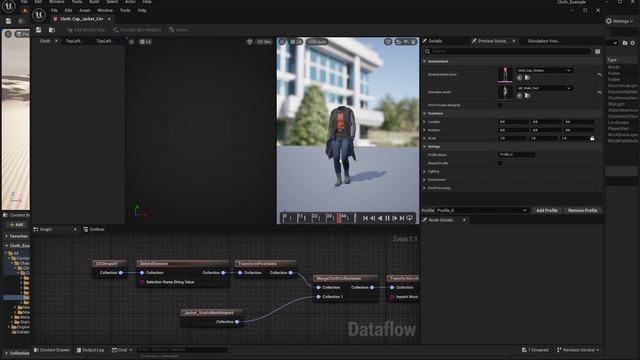The image size is (640, 360).
Task: Toggle the Post Process Blueprint checkbox
Action: pos(500,105)
